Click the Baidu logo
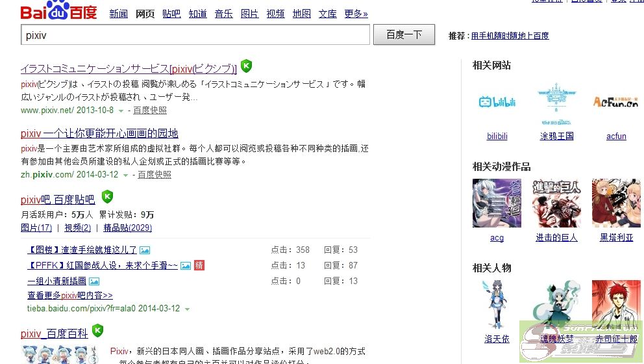Image resolution: width=644 pixels, height=364 pixels. [58, 10]
